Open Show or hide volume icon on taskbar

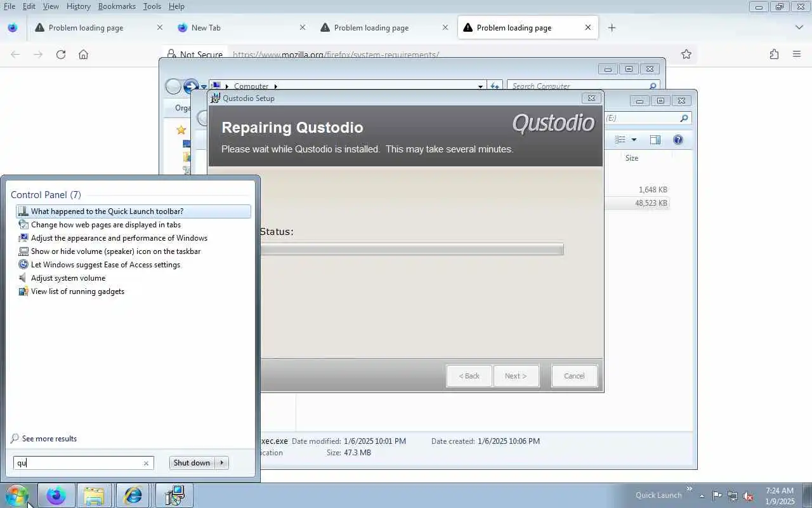[133, 251]
